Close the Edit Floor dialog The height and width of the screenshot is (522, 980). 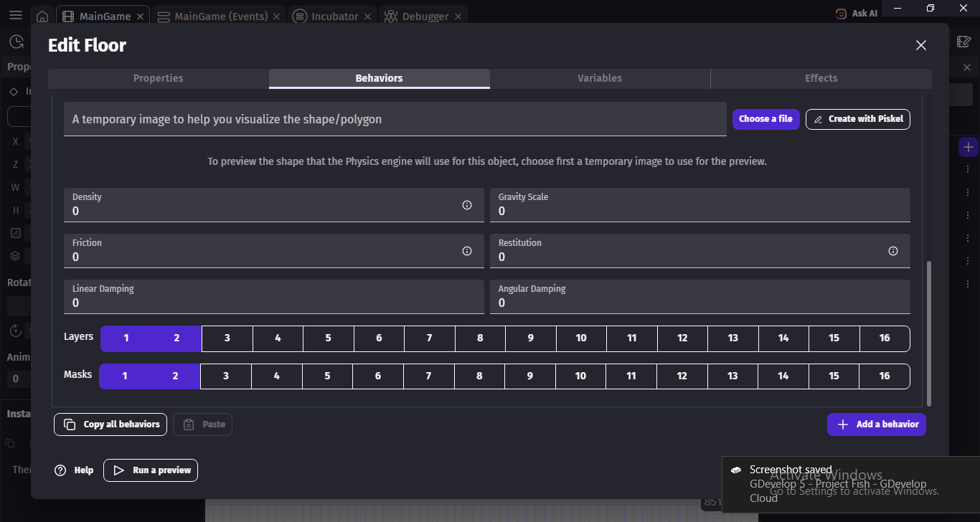921,45
